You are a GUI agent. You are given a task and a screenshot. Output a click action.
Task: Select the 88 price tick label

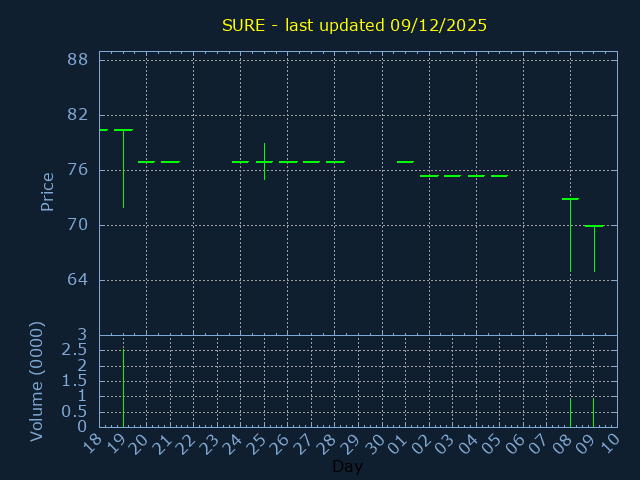[x=78, y=60]
